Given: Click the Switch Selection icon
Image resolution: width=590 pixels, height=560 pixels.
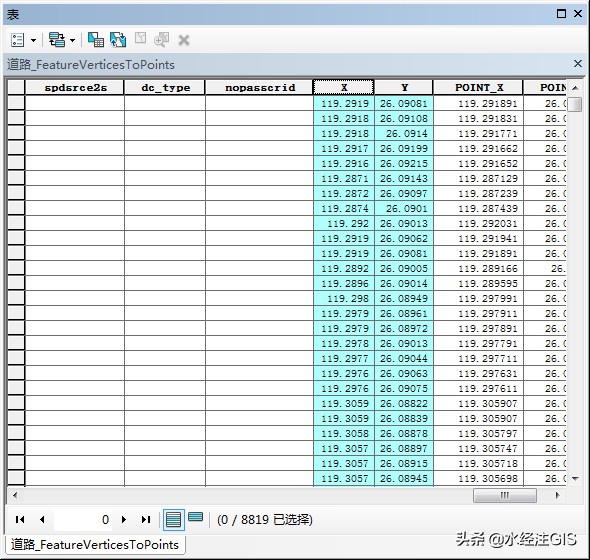Looking at the screenshot, I should pos(118,40).
